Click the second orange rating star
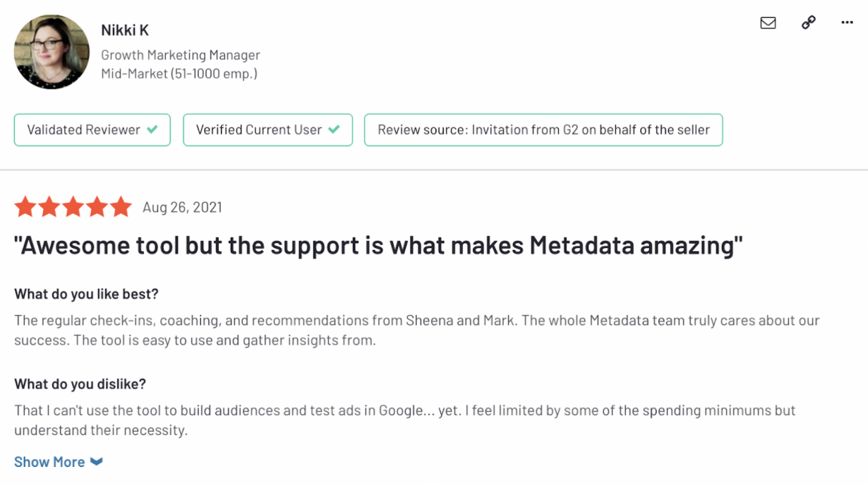The width and height of the screenshot is (868, 486). (x=49, y=207)
